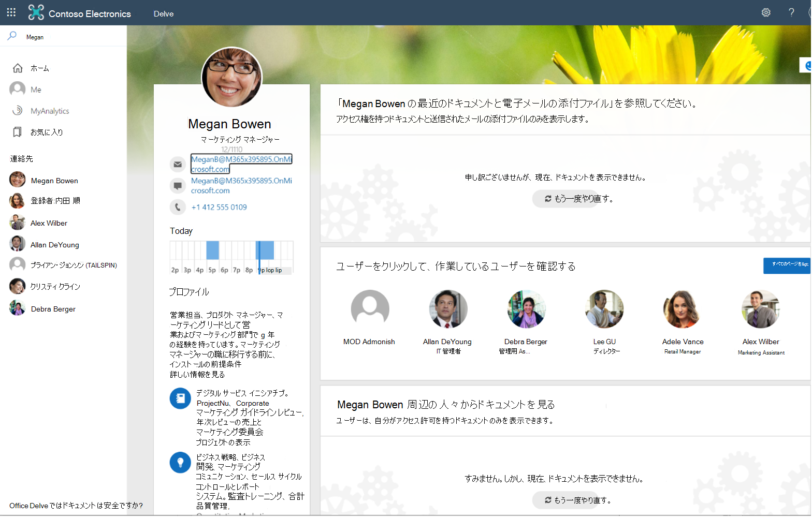This screenshot has height=518, width=812.
Task: Click the chat bubble icon on the profile
Action: tap(178, 185)
